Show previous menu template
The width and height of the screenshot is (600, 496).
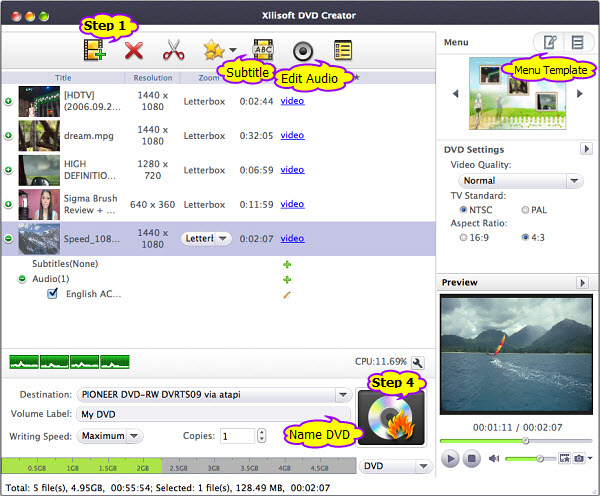pyautogui.click(x=455, y=93)
